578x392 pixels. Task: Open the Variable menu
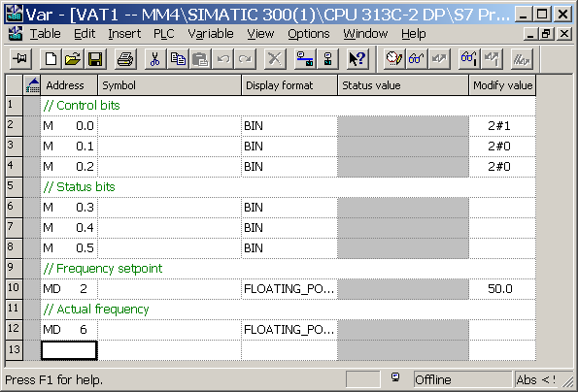click(x=211, y=34)
